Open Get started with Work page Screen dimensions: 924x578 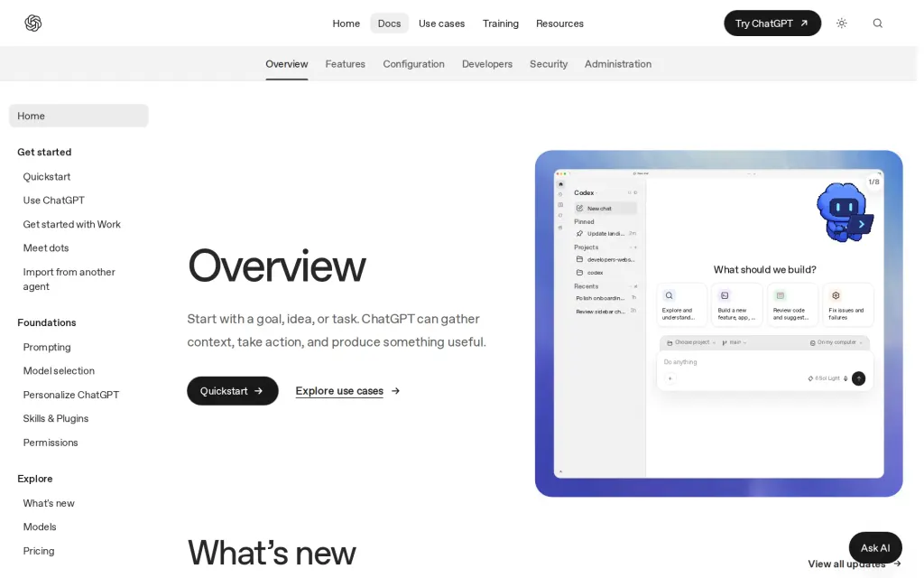[x=71, y=224]
